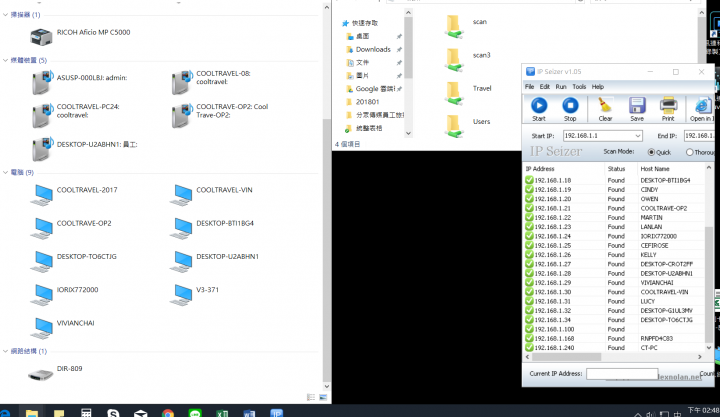Select row 192.168.1.19 CINDY
This screenshot has height=417, width=720.
[x=614, y=190]
